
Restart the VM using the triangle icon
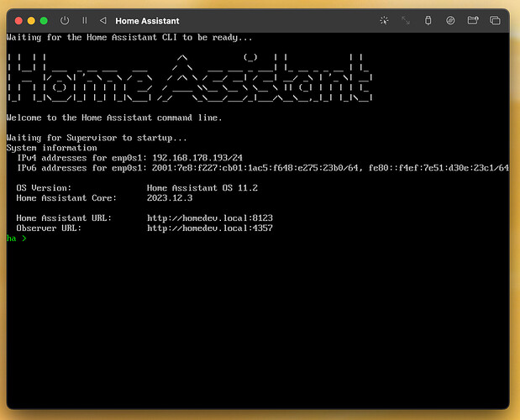click(102, 20)
